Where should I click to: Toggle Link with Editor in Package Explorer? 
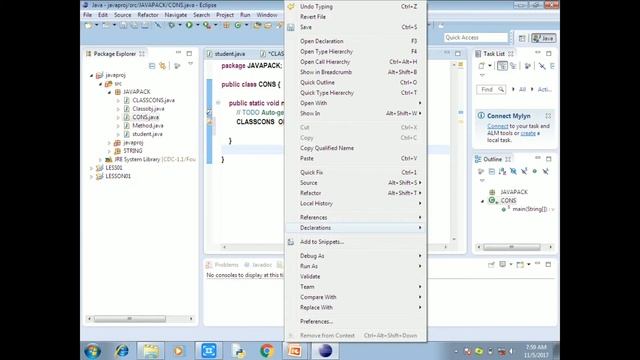163,66
